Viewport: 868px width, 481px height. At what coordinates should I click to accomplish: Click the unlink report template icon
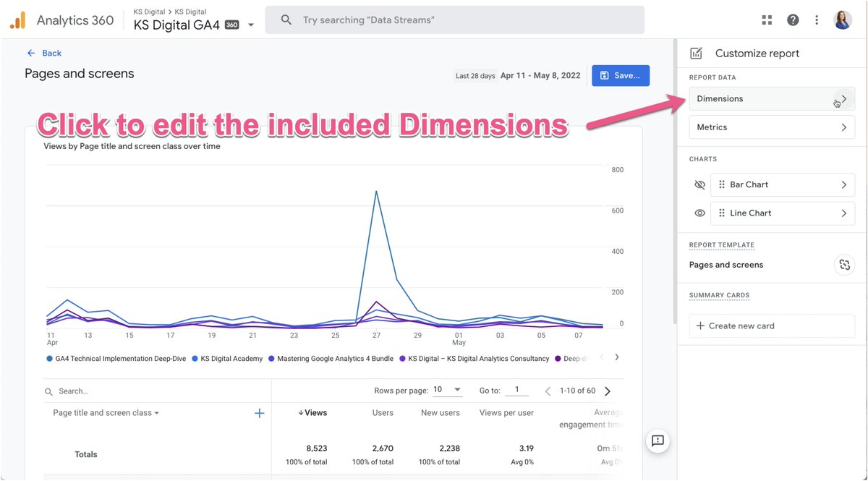[x=844, y=265]
